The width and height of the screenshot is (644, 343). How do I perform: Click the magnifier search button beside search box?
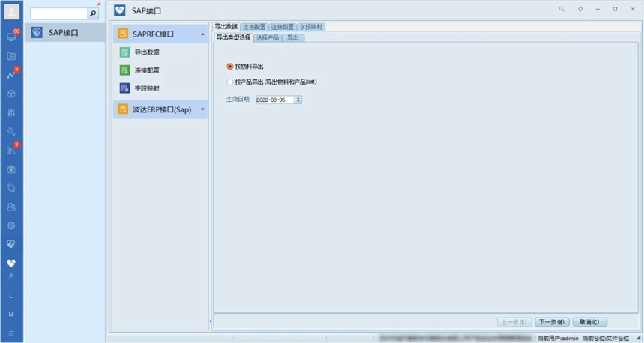pos(93,13)
